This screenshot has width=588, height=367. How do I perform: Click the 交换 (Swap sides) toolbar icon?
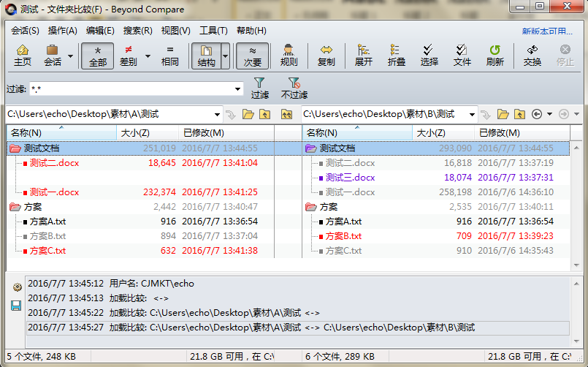[x=532, y=55]
